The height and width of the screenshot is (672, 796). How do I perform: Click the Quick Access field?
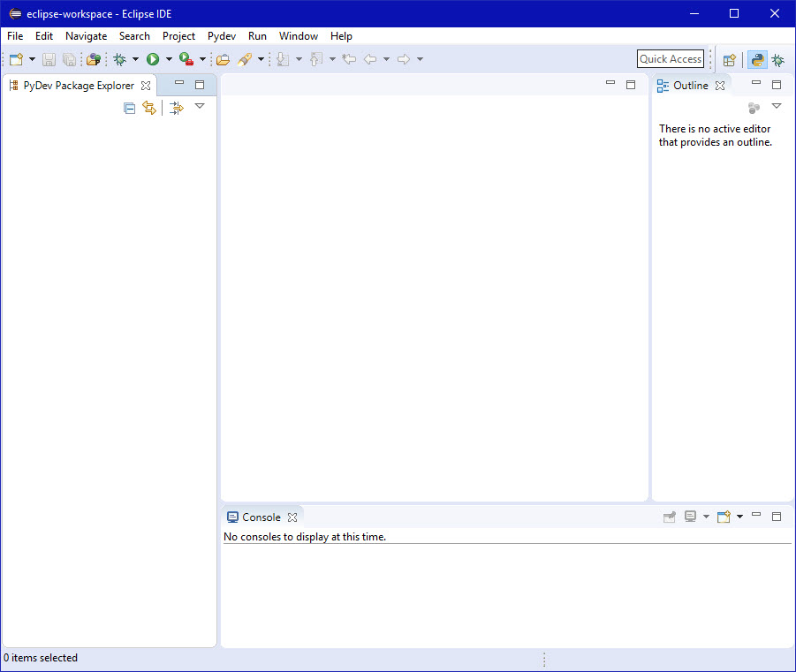point(671,58)
